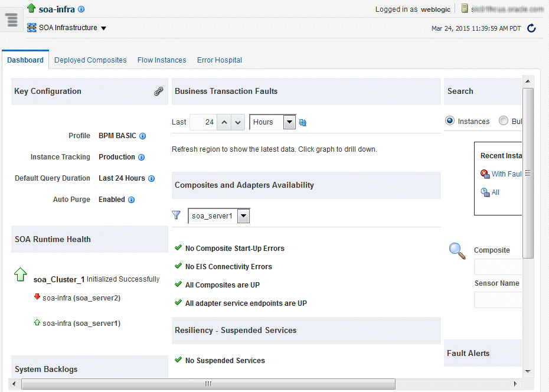549x392 pixels.
Task: Select the Instances radio button
Action: (450, 121)
